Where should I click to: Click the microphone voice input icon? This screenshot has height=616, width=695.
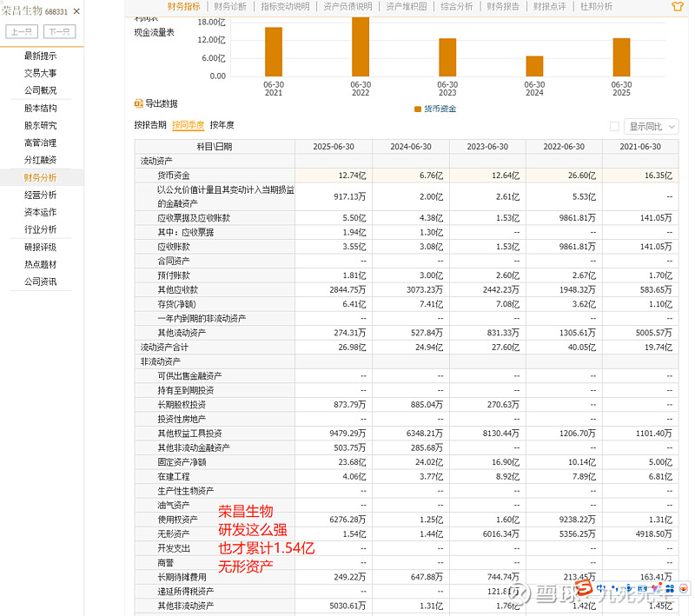[x=628, y=588]
